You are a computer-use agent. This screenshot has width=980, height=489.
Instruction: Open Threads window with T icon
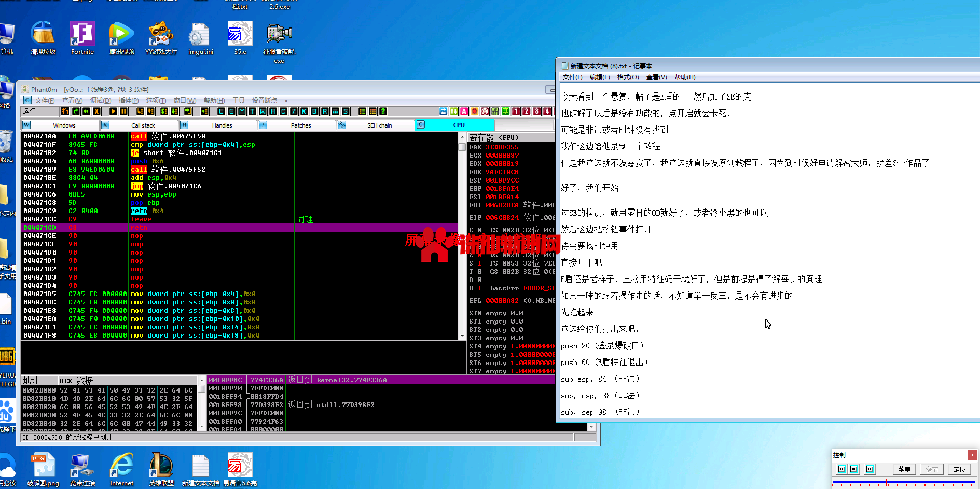coord(252,111)
